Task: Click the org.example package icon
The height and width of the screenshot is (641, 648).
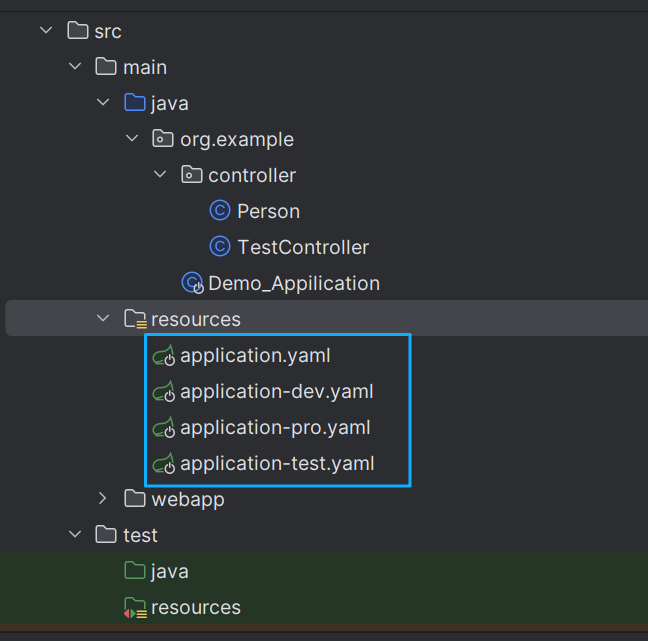Action: point(163,138)
